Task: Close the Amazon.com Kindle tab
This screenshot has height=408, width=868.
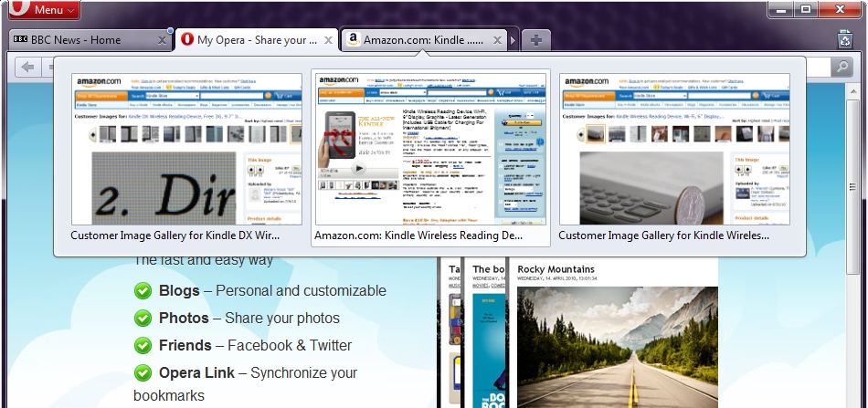Action: tap(497, 40)
